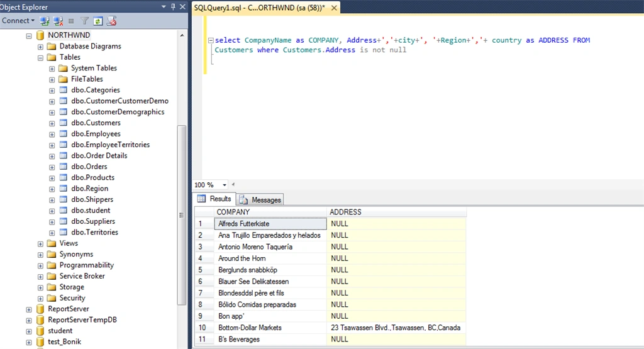
Task: Click the Refresh icon in Object Explorer
Action: [97, 21]
